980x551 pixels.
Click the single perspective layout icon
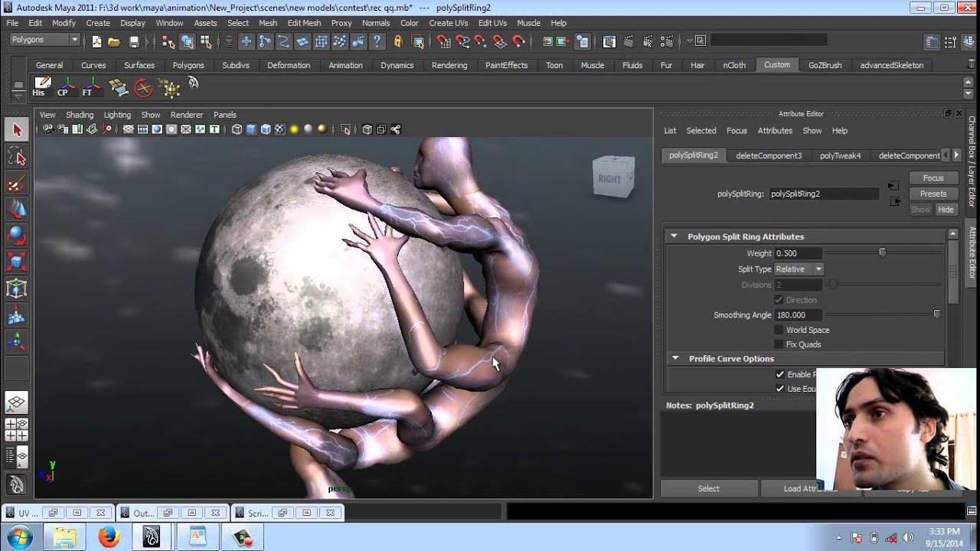[17, 402]
